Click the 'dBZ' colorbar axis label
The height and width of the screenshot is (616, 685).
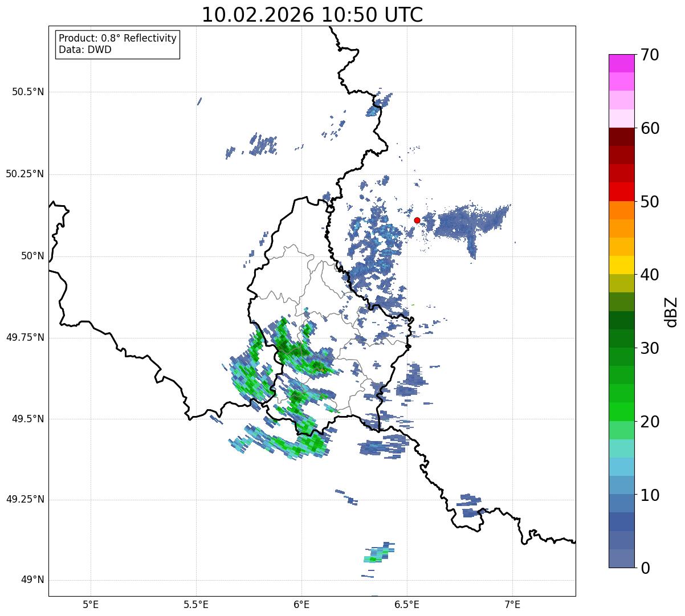click(671, 312)
